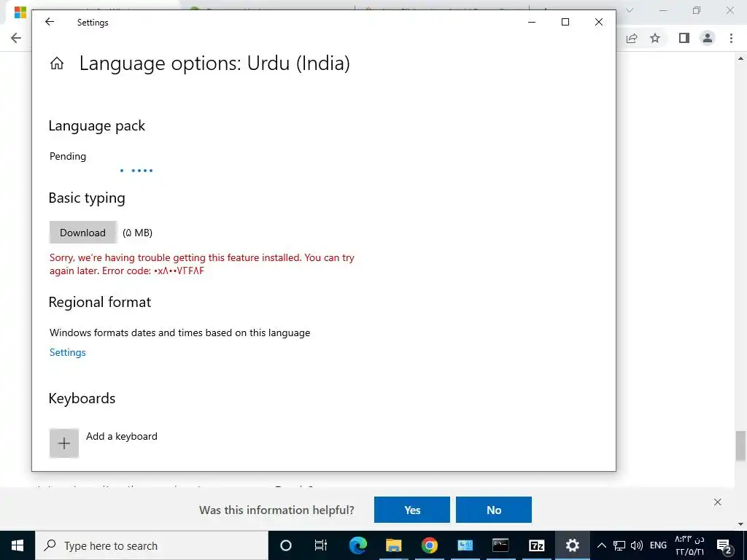Go back using the Settings back arrow
Viewport: 747px width, 560px height.
tap(50, 22)
